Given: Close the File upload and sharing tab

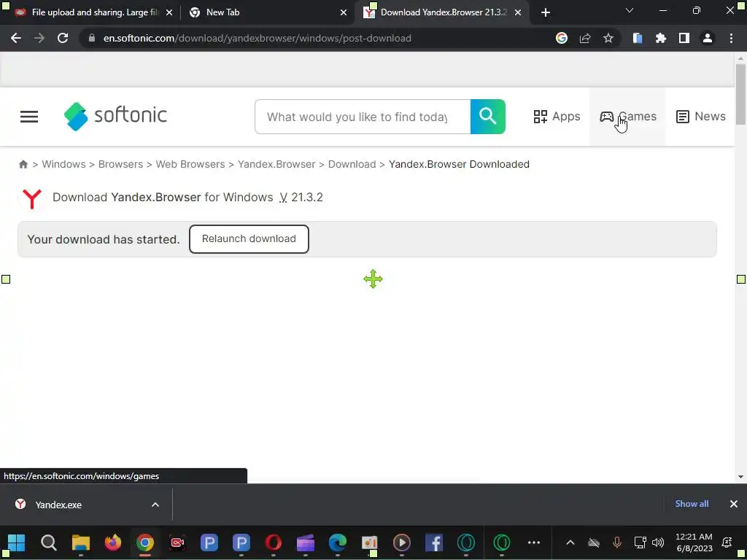Looking at the screenshot, I should click(169, 12).
